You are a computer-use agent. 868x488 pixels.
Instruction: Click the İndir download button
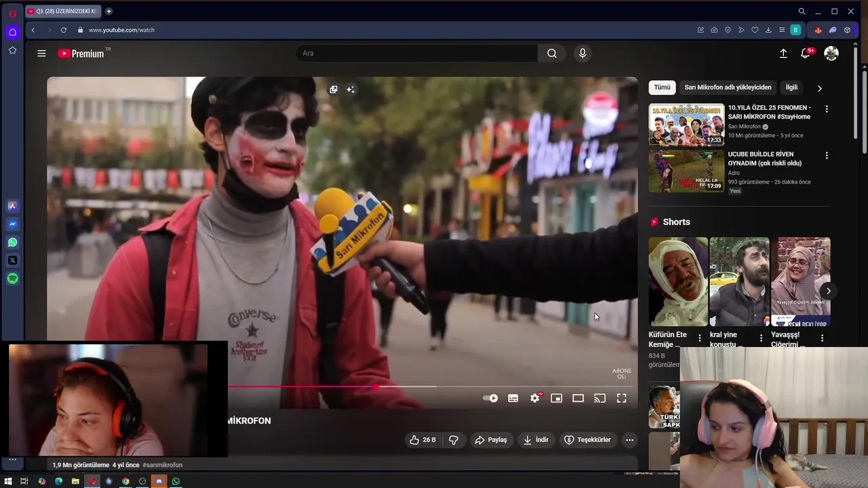[x=536, y=440]
